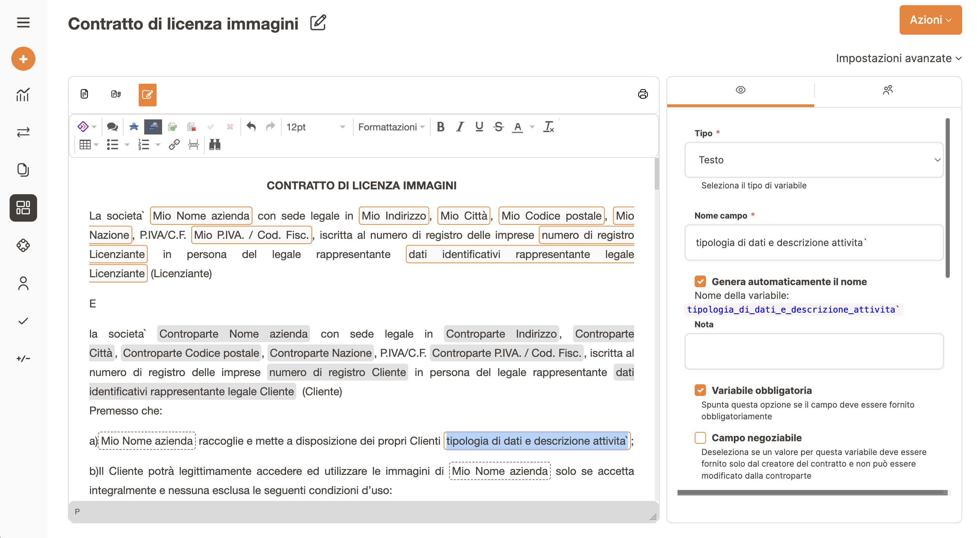
Task: Open the analytics chart sidebar icon
Action: coord(23,94)
